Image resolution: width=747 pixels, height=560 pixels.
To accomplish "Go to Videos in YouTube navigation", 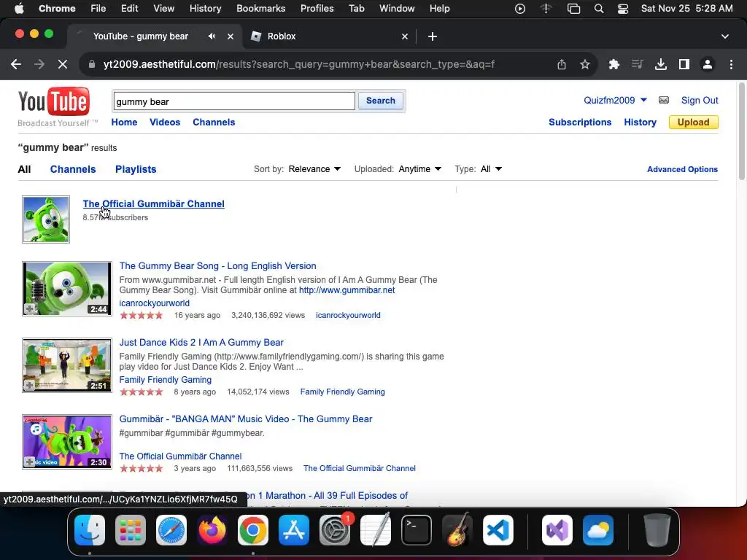I will click(165, 122).
